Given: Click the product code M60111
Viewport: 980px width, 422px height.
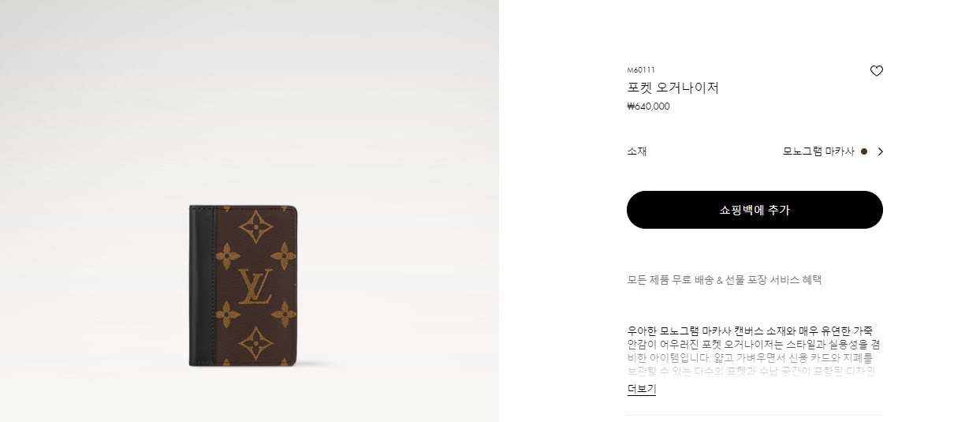Looking at the screenshot, I should (641, 70).
